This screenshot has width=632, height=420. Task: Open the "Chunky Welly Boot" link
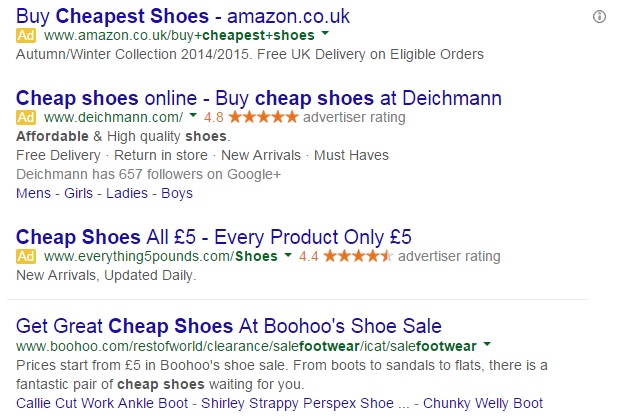[x=484, y=403]
